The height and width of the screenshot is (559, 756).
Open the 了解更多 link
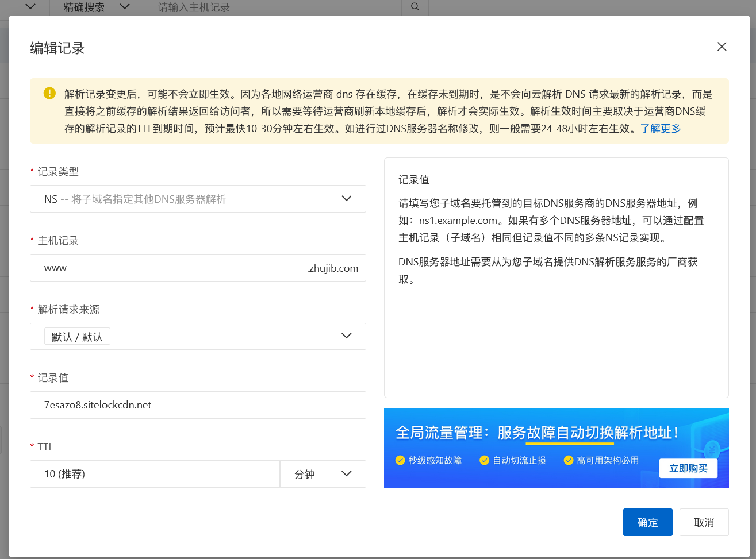(661, 129)
